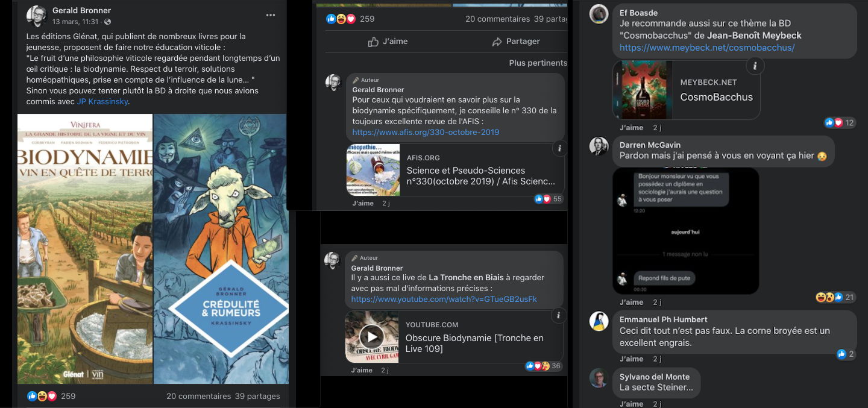
Task: Open the Crédulité & Rumeurs cover image
Action: 221,248
